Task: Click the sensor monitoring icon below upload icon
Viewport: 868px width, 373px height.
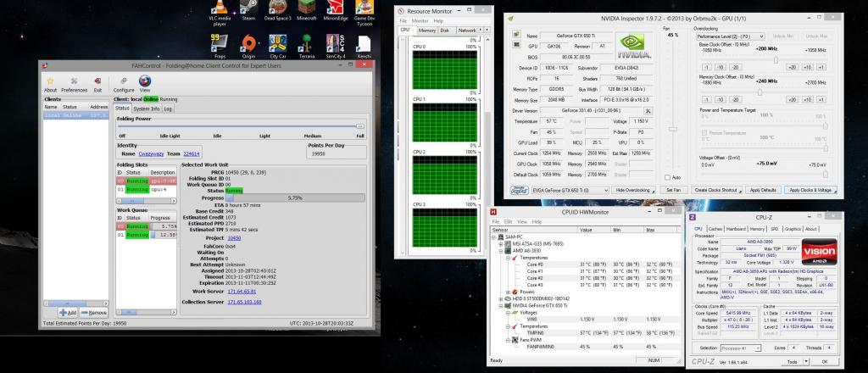Action: pyautogui.click(x=516, y=46)
